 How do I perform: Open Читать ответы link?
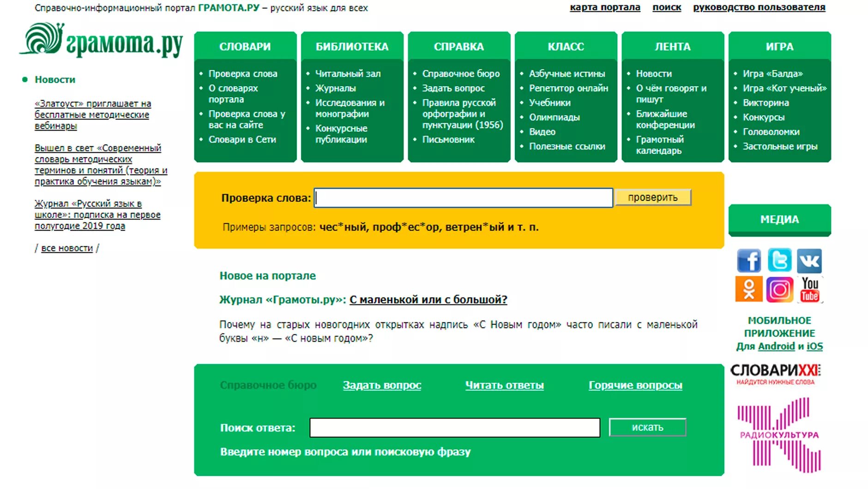coord(505,385)
